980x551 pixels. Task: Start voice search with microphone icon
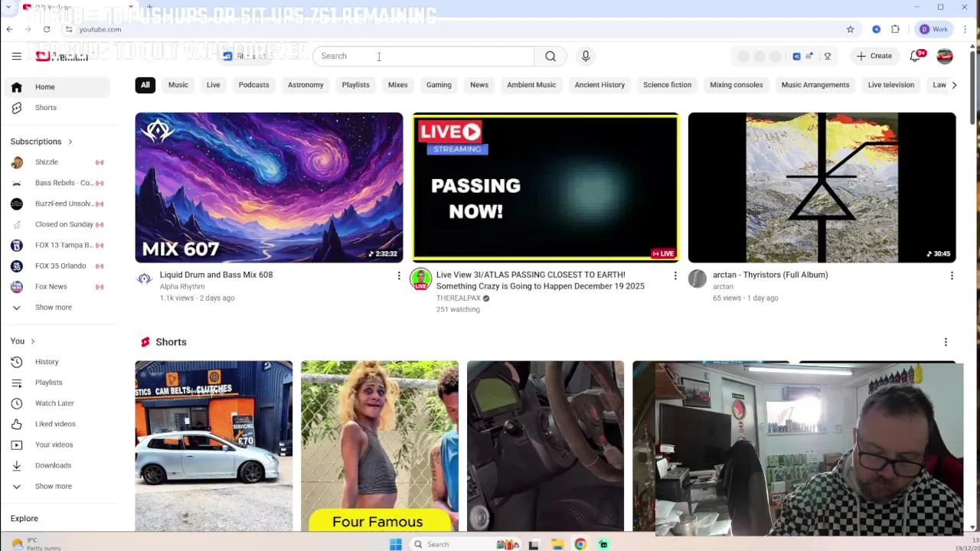tap(586, 56)
